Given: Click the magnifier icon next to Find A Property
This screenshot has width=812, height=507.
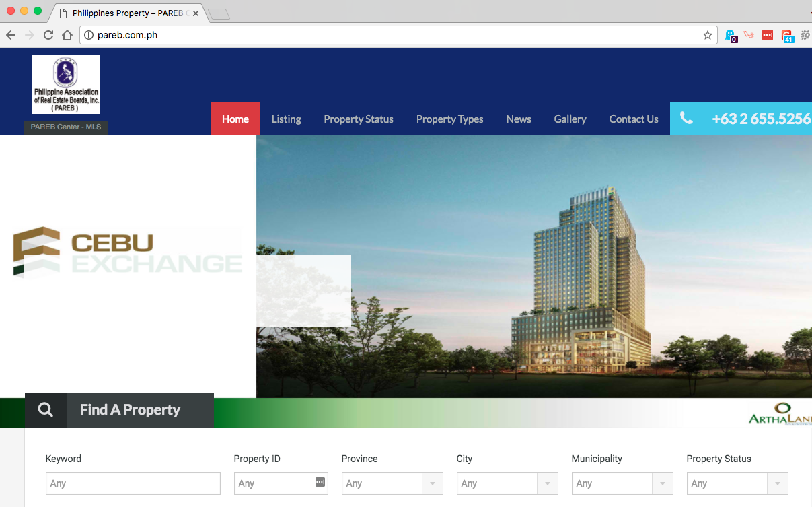Looking at the screenshot, I should 46,410.
